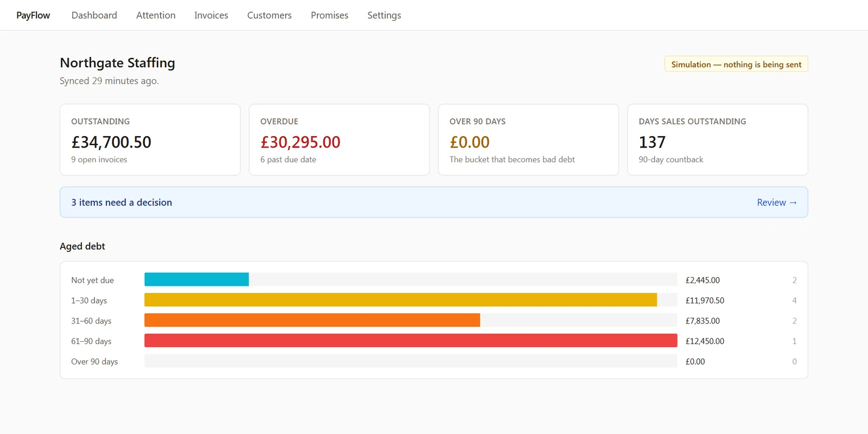Image resolution: width=868 pixels, height=434 pixels.
Task: Click the Northgate Staffing heading
Action: [x=117, y=63]
